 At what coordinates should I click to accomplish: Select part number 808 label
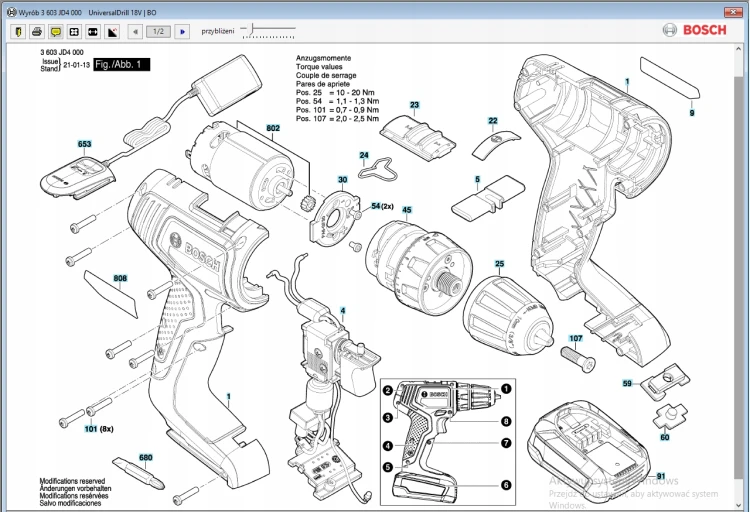coord(120,278)
